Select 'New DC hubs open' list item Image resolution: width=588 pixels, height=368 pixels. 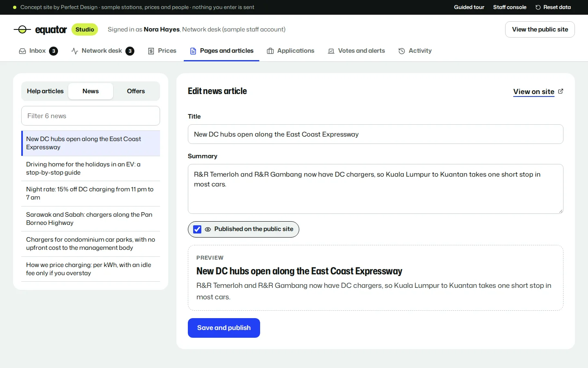pyautogui.click(x=91, y=143)
